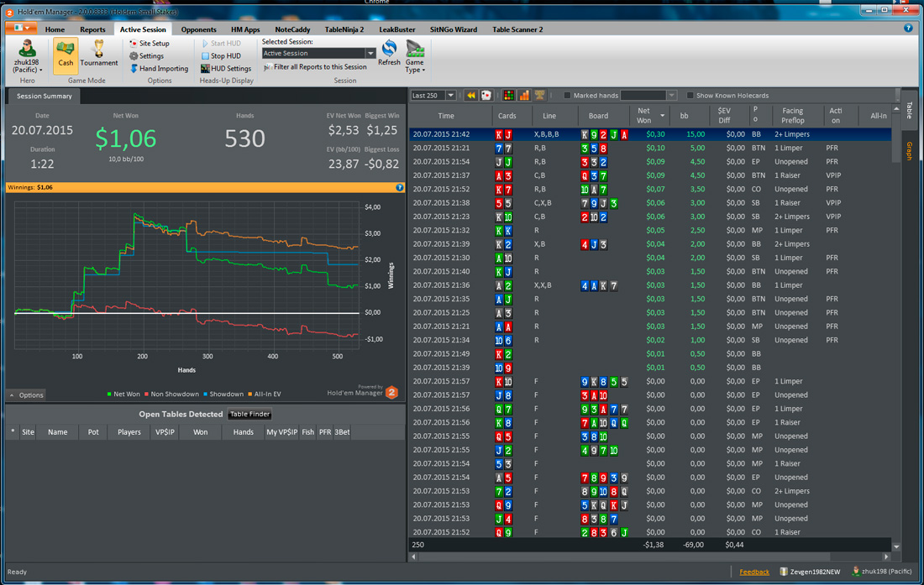This screenshot has height=585, width=924.
Task: Click the hands table scroll-up arrow
Action: [x=896, y=109]
